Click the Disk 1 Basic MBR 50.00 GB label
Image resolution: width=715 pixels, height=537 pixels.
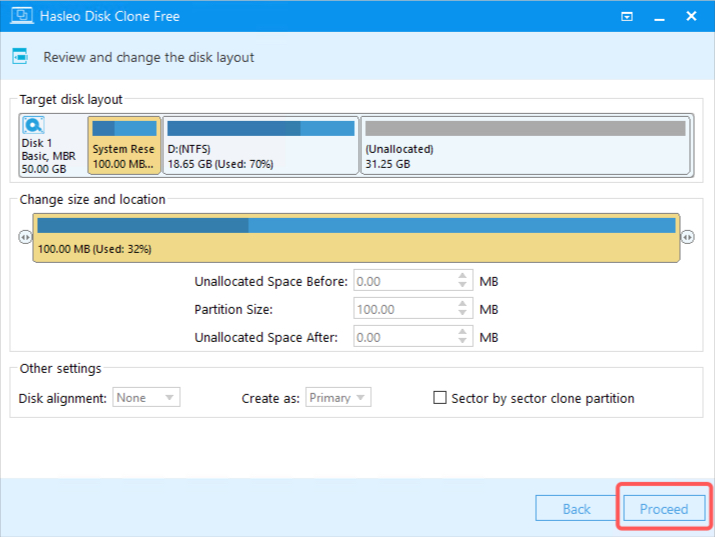[x=48, y=156]
